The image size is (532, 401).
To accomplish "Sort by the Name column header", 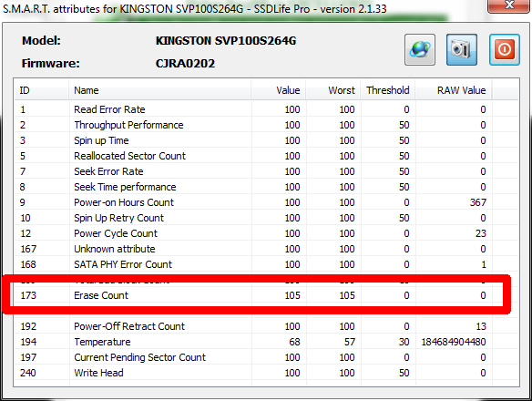I will 159,90.
